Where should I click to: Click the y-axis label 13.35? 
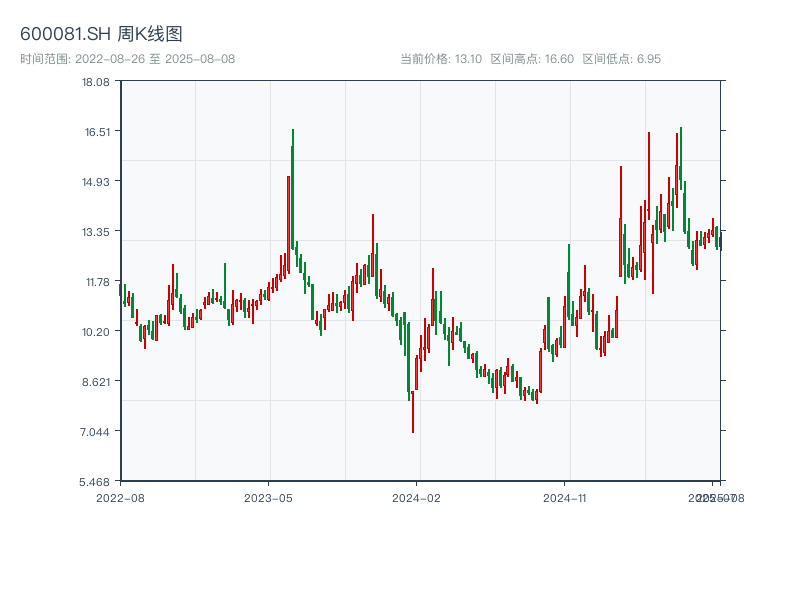click(95, 232)
